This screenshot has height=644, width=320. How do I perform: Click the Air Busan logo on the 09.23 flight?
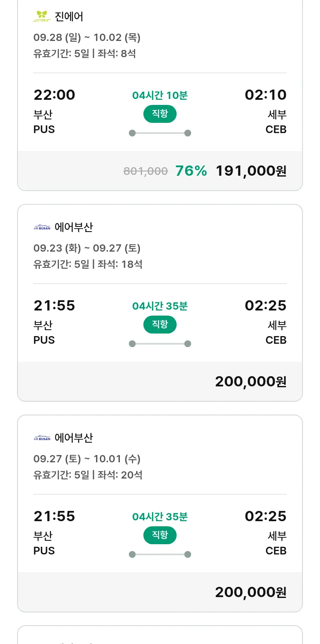[42, 227]
